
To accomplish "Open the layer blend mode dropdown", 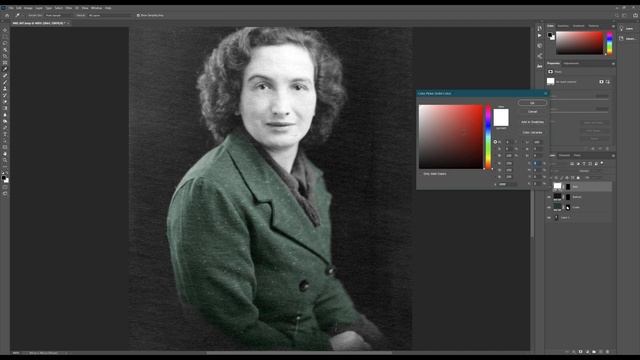I will [563, 171].
